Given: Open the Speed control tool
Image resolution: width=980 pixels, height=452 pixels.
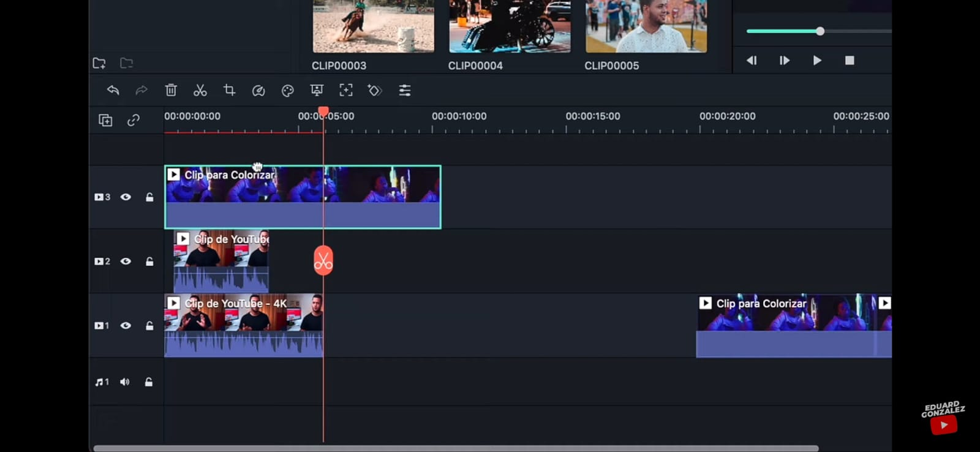Looking at the screenshot, I should [258, 91].
